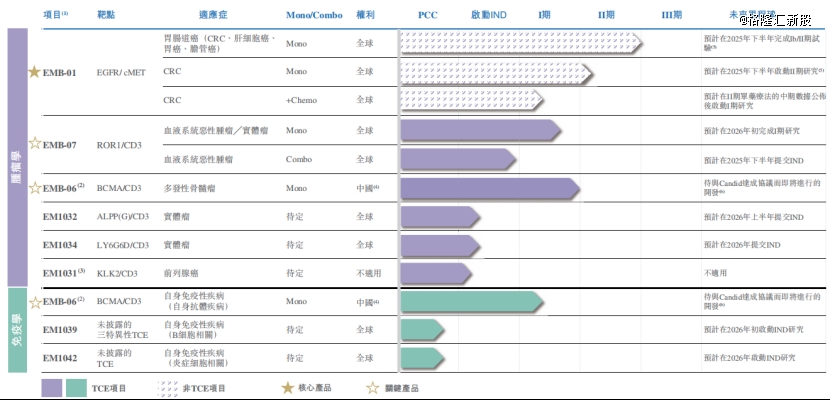Click the 靶點 column header
The image size is (830, 400).
(107, 15)
